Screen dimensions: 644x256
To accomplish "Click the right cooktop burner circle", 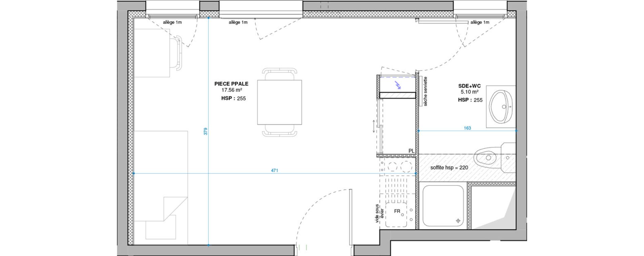I will [406, 167].
